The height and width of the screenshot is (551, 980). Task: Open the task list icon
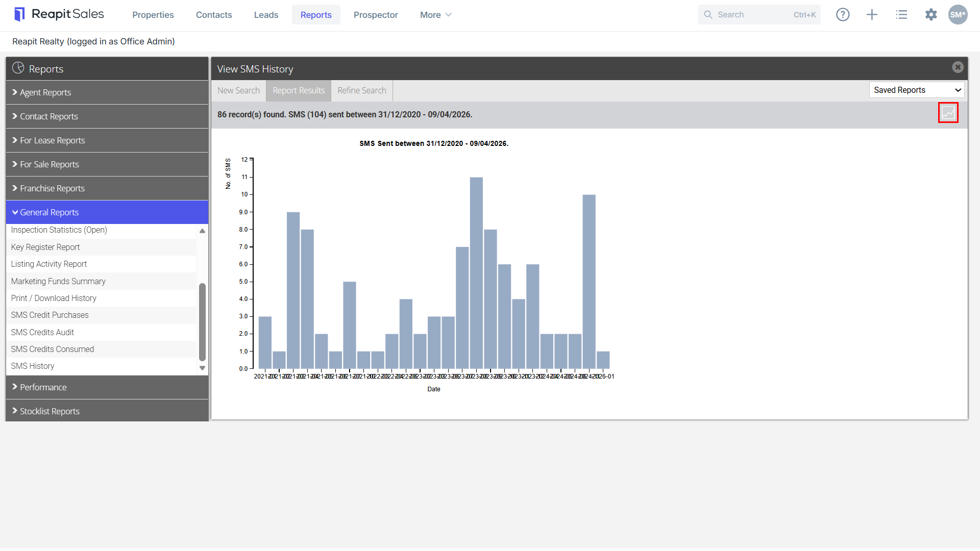[901, 15]
